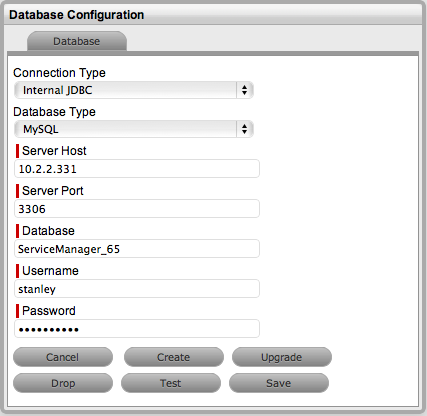Click the Create button
Viewport: 427px width, 416px height.
coord(174,357)
